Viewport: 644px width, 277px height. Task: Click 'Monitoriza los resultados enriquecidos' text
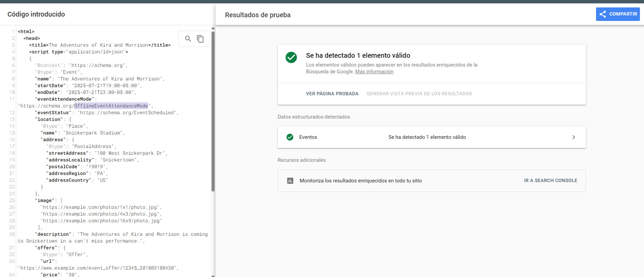[361, 181]
